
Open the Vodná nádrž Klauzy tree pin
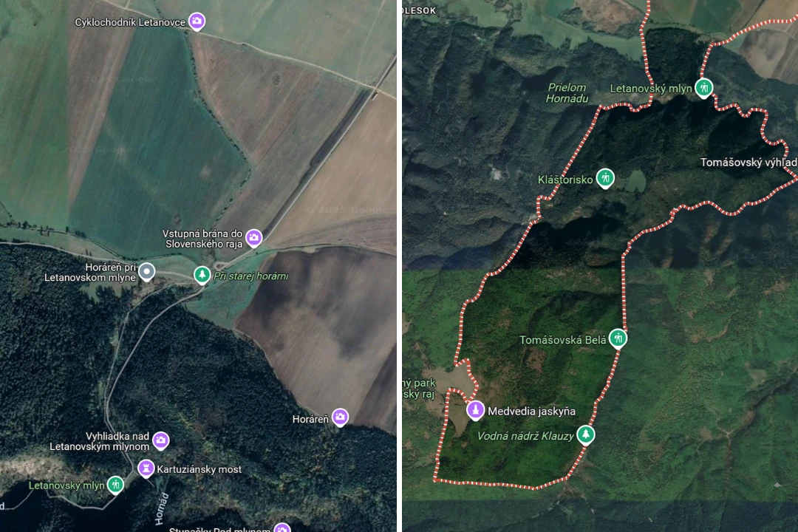(x=586, y=435)
